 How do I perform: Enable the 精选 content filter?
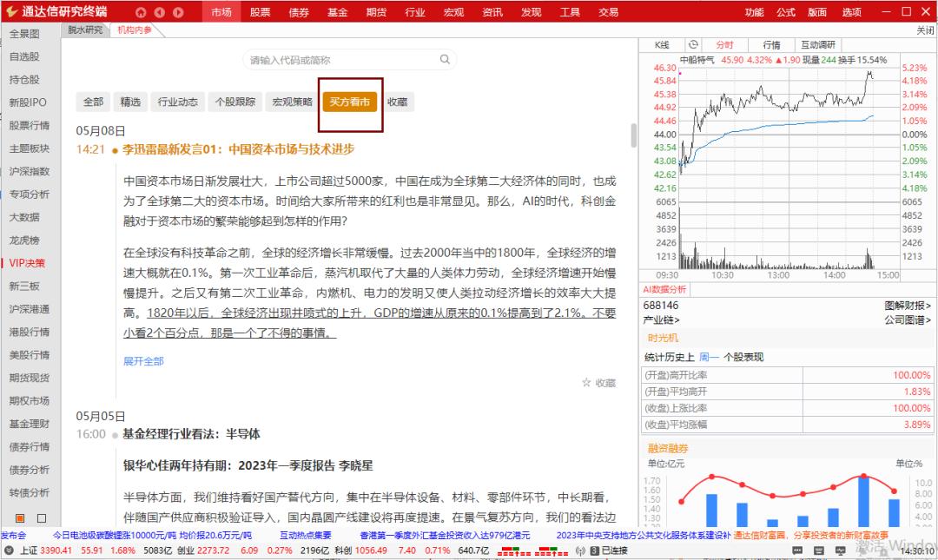pos(129,102)
